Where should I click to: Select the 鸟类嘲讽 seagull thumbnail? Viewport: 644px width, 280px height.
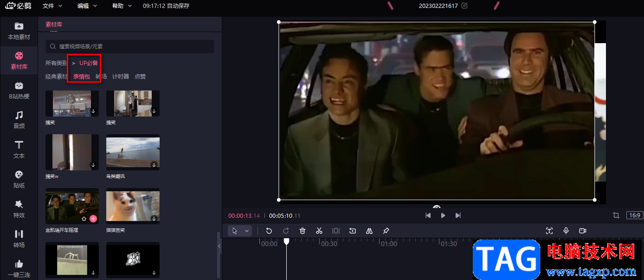(x=133, y=152)
